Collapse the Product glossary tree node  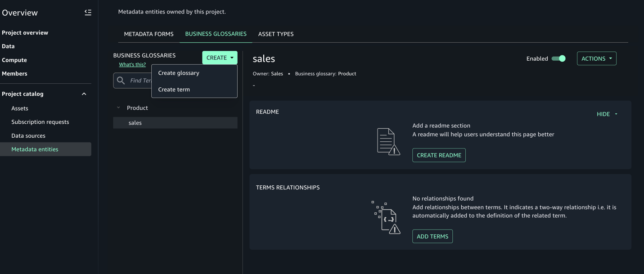point(119,108)
